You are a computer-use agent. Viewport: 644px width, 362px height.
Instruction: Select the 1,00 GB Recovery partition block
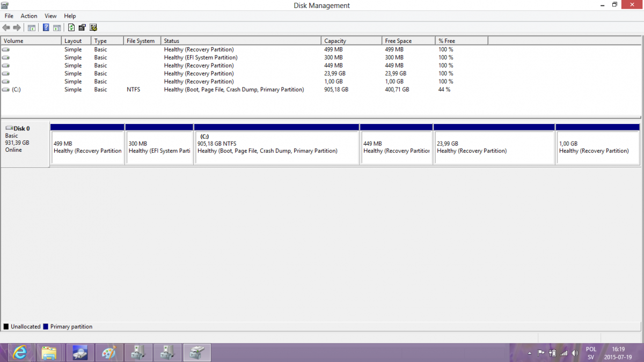tap(597, 144)
